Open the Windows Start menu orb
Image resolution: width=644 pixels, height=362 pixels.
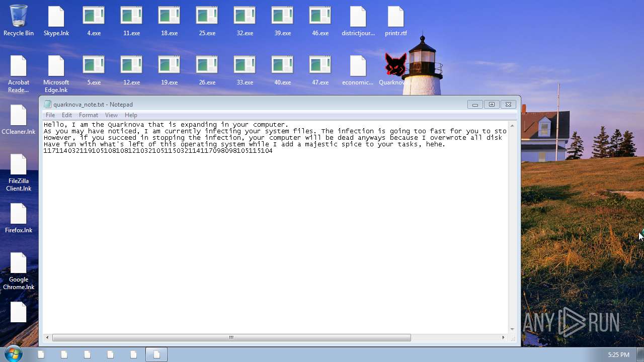[x=13, y=353]
